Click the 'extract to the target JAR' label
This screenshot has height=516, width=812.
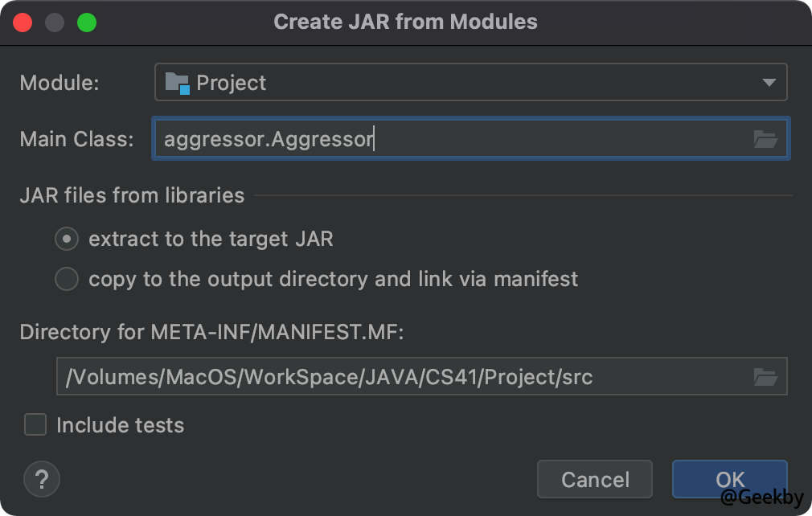point(211,239)
